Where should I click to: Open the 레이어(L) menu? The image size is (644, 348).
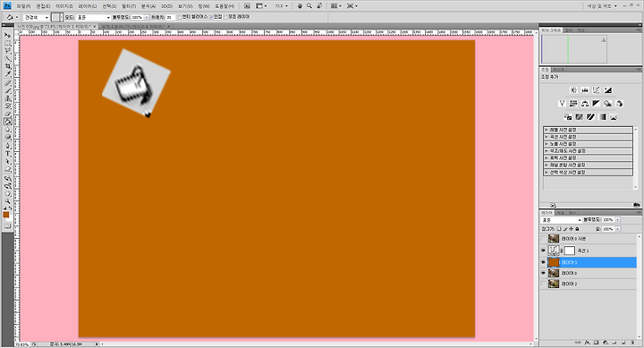coord(88,6)
